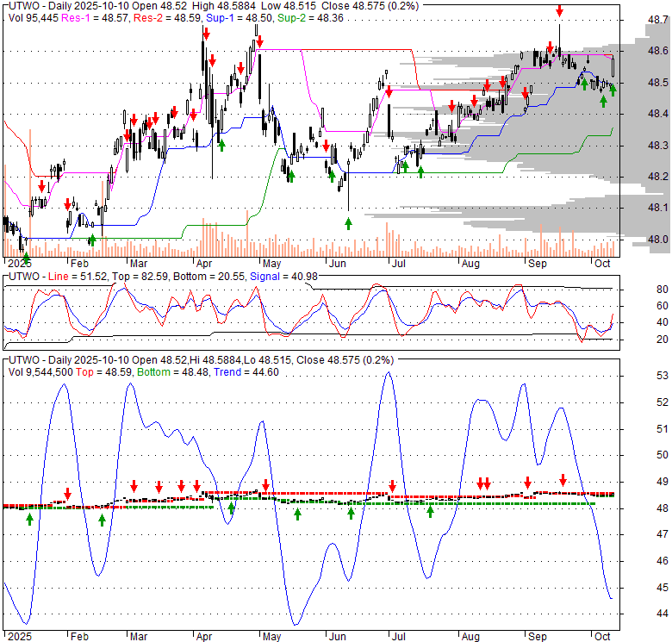Click red sell arrow above September peak

click(559, 10)
